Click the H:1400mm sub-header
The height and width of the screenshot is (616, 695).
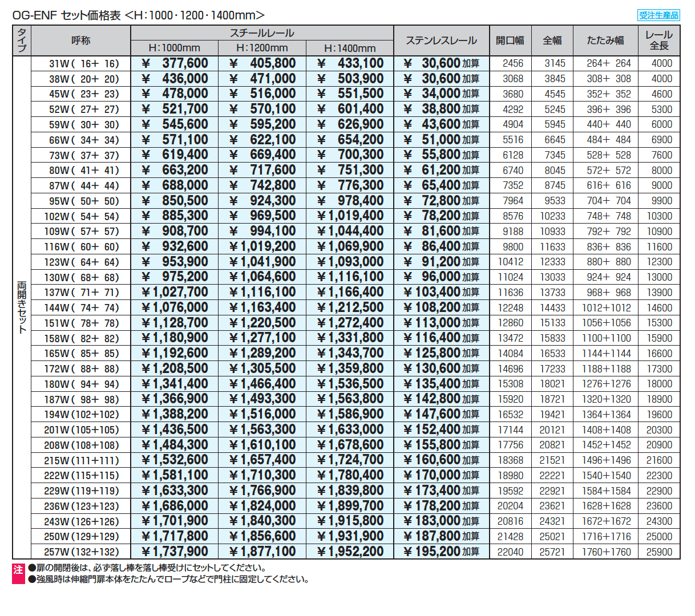[350, 48]
